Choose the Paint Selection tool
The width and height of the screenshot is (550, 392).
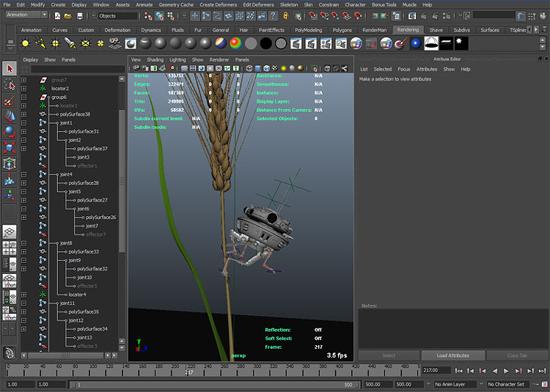tap(10, 101)
